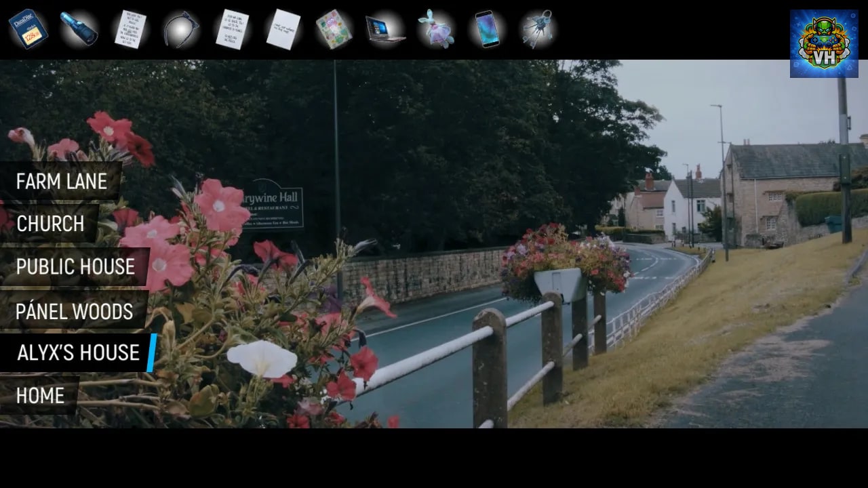Choose the highlighted Alyx's House option
Viewport: 868px width, 488px height.
tap(78, 352)
